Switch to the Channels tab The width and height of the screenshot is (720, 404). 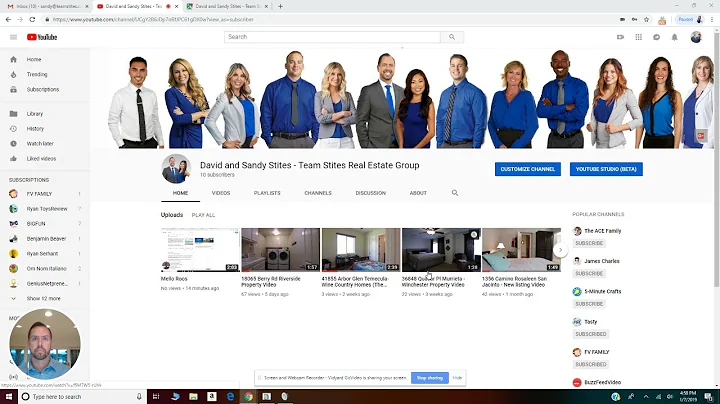pos(318,193)
